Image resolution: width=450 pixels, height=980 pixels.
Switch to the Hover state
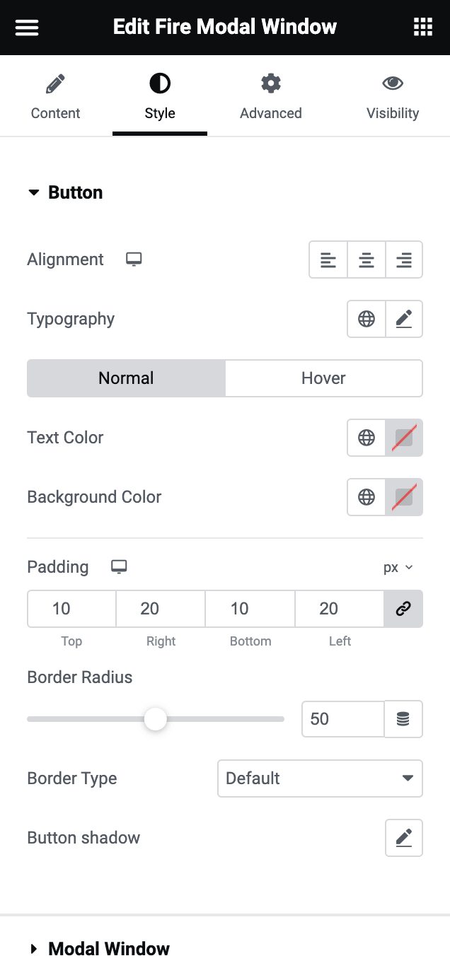323,378
